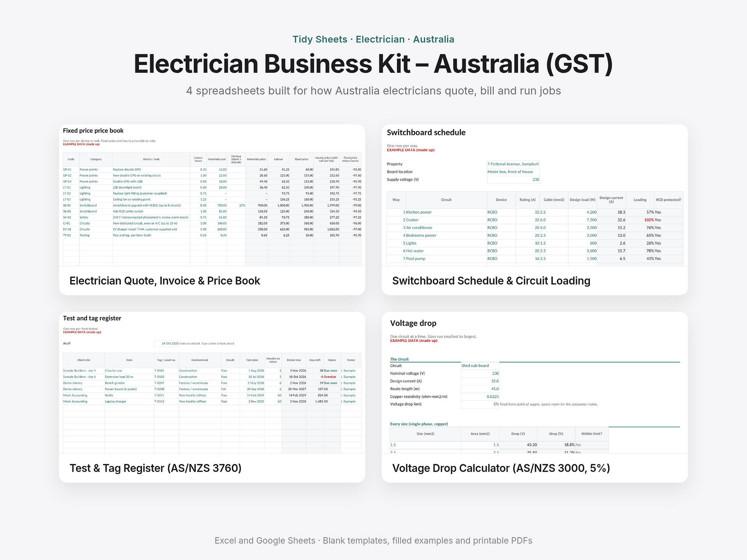Open the Test and tag register preview
The width and height of the screenshot is (747, 560).
212,383
